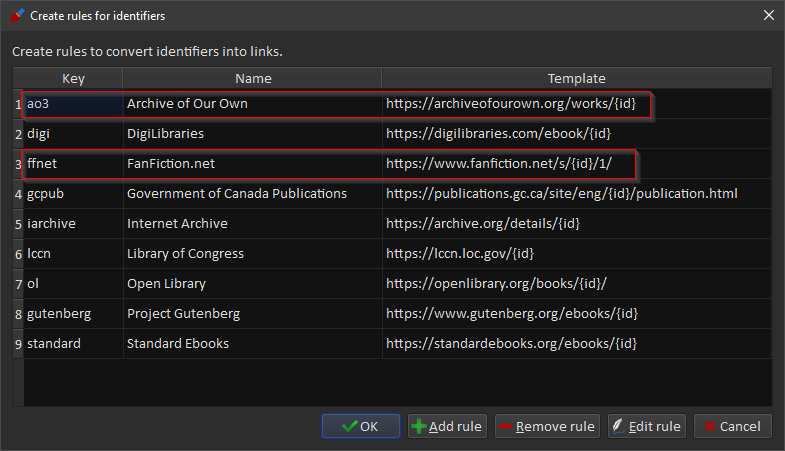The image size is (785, 451).
Task: Select the Government of Canada Publications row
Action: click(x=236, y=194)
